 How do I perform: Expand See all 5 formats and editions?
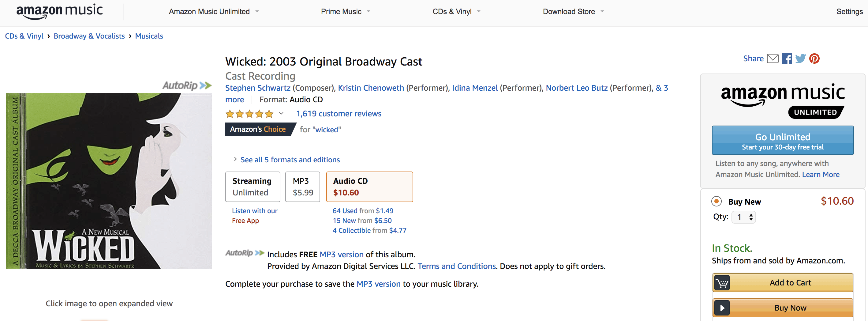coord(290,160)
